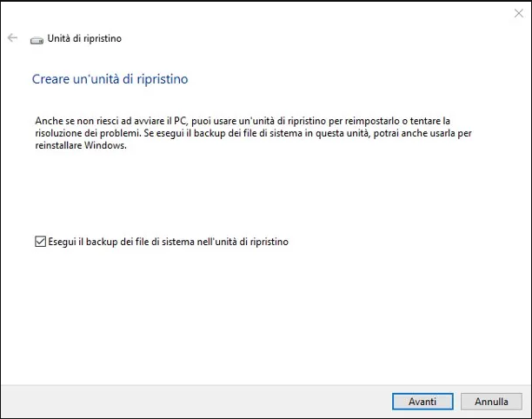Uncheck the system files backup checkbox
The height and width of the screenshot is (419, 532).
tap(40, 242)
